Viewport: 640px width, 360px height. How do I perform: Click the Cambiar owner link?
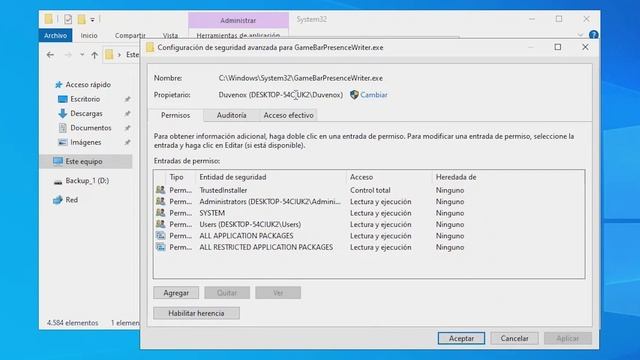[373, 95]
